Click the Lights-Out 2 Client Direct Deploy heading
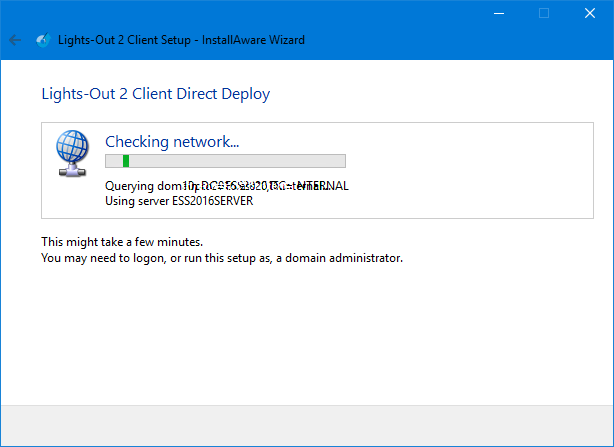 tap(156, 94)
